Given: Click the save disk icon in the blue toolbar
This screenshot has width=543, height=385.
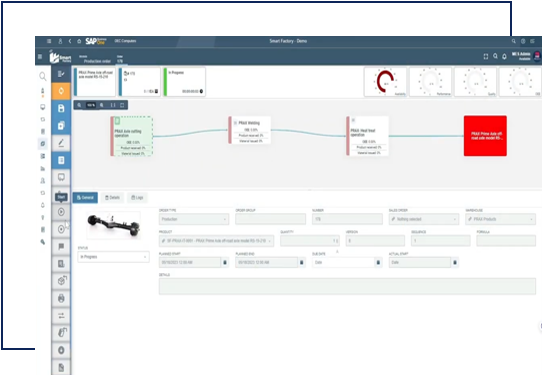Looking at the screenshot, I should [61, 108].
